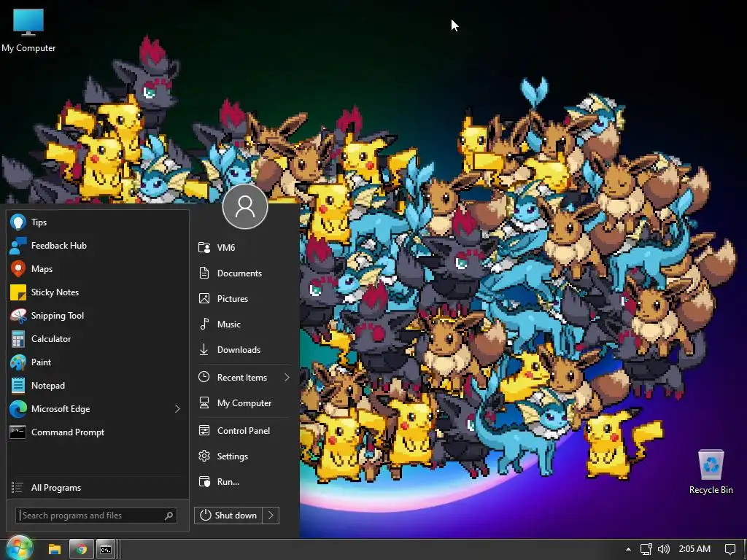Open the notification center icon
Image resolution: width=747 pixels, height=560 pixels.
pos(729,549)
